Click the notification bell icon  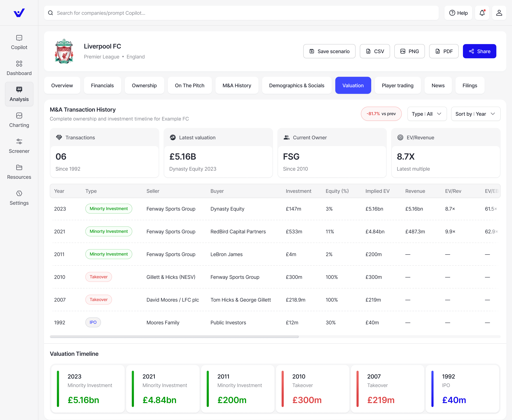482,13
